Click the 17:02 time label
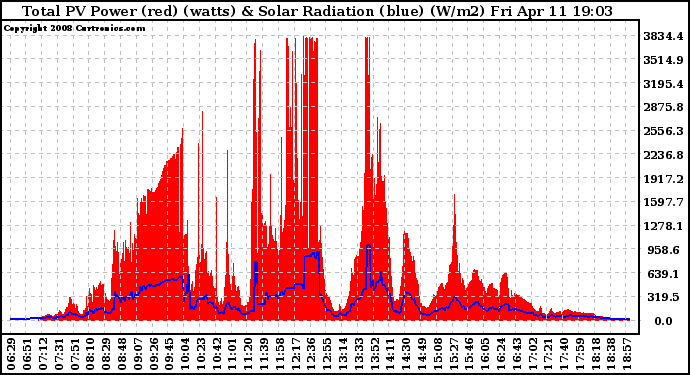The image size is (690, 375). (x=533, y=354)
